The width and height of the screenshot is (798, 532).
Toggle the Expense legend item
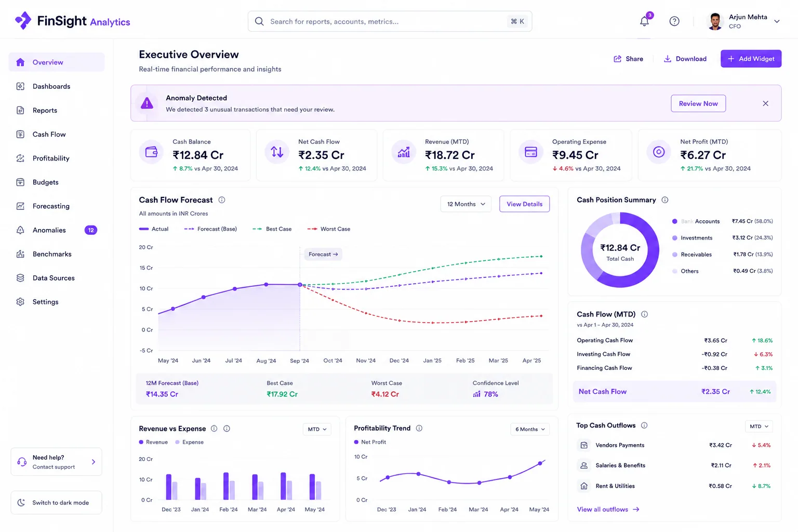tap(190, 442)
